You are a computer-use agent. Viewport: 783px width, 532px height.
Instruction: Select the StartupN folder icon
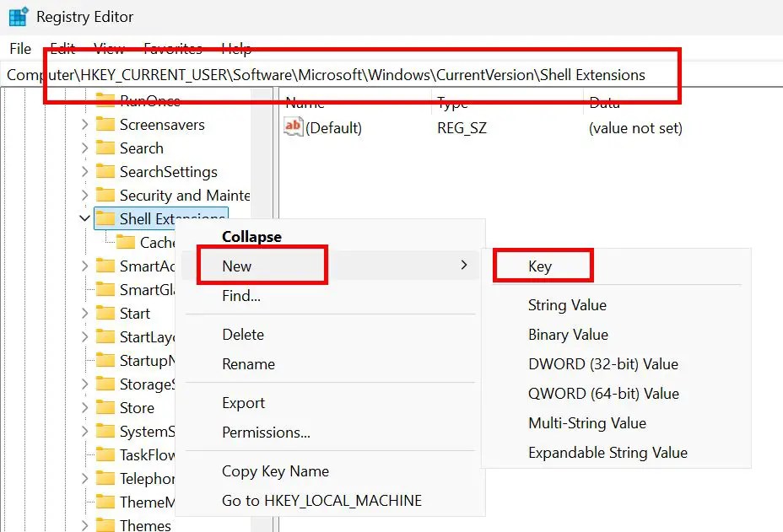point(105,360)
